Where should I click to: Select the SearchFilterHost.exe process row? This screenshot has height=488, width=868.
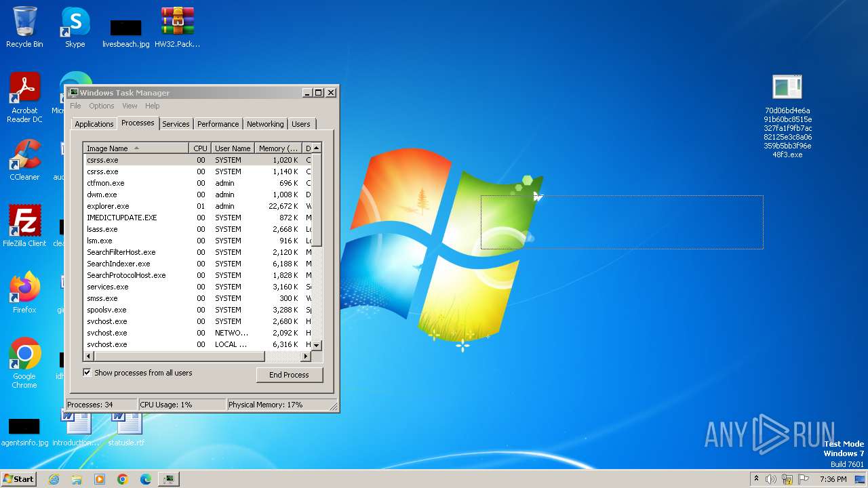pos(197,252)
